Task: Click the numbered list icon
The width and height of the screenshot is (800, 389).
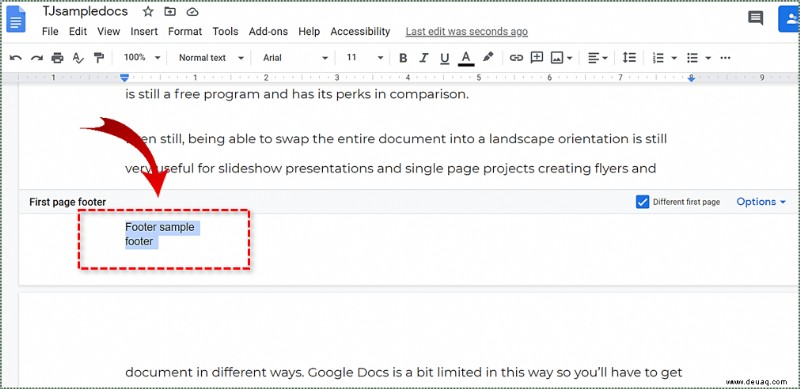Action: click(x=658, y=58)
